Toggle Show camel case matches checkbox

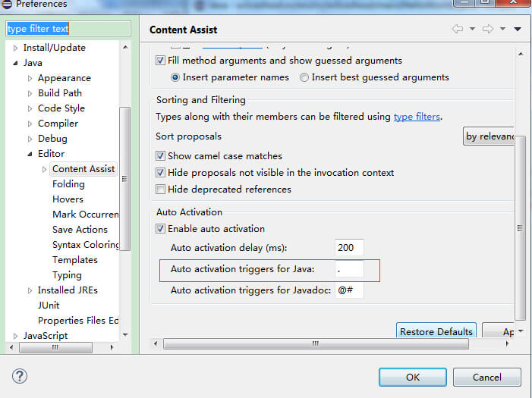pos(160,155)
